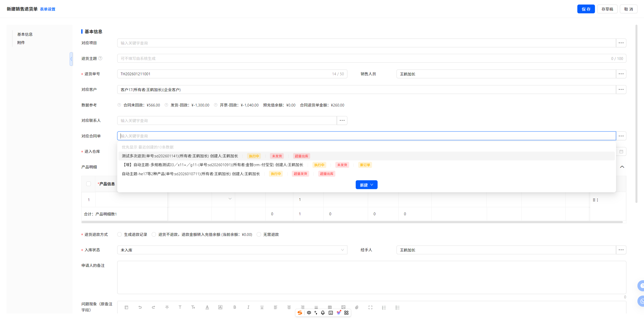The image size is (644, 320).
Task: Click the 保存 button
Action: pos(586,9)
